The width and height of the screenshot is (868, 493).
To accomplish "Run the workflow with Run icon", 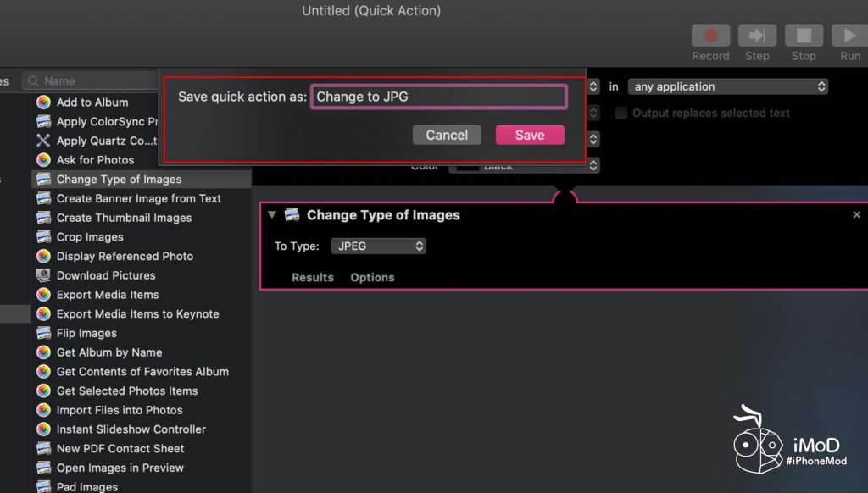I will [849, 36].
